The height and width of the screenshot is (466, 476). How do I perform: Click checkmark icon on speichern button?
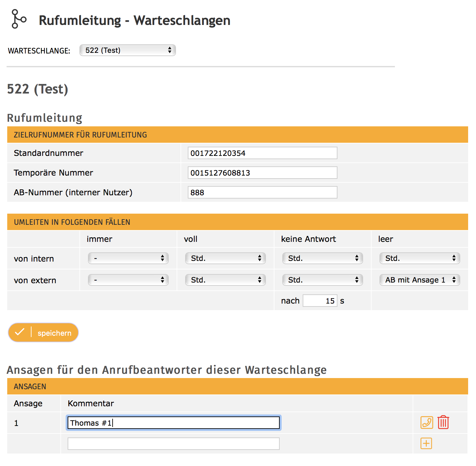tap(20, 332)
